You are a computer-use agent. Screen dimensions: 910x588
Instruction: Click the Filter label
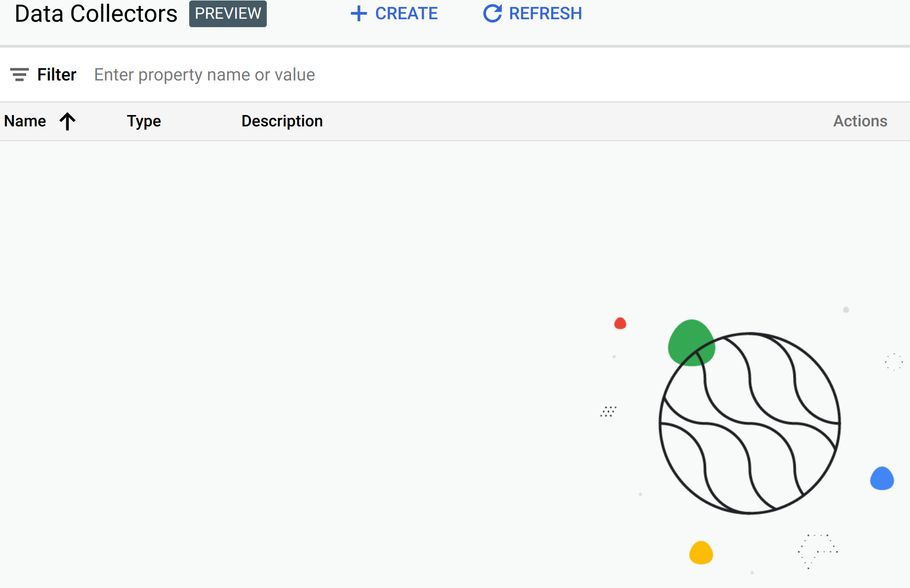pyautogui.click(x=57, y=75)
